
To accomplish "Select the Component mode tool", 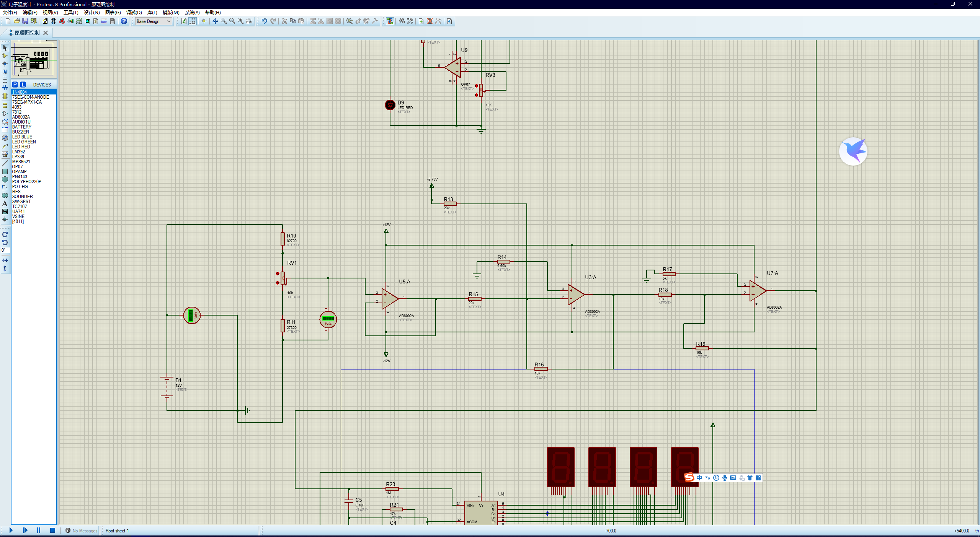I will click(x=5, y=56).
